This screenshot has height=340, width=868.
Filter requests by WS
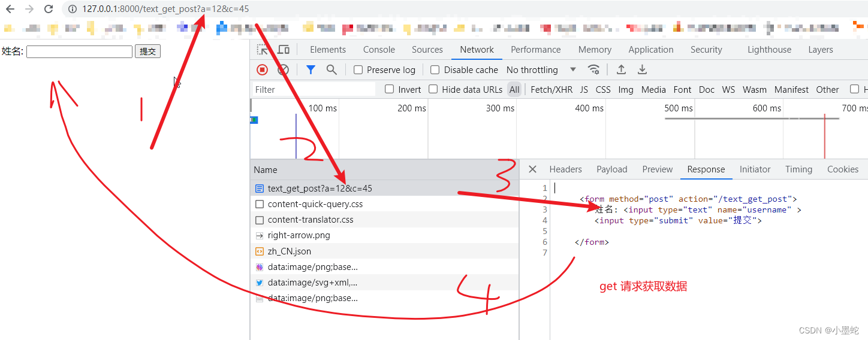click(x=728, y=89)
